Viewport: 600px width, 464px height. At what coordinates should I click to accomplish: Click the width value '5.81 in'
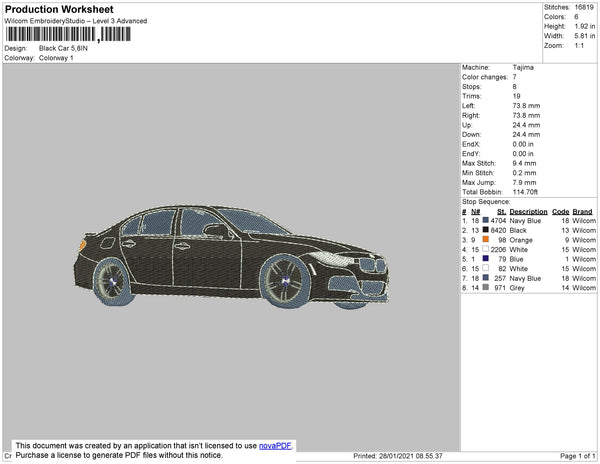pos(585,36)
